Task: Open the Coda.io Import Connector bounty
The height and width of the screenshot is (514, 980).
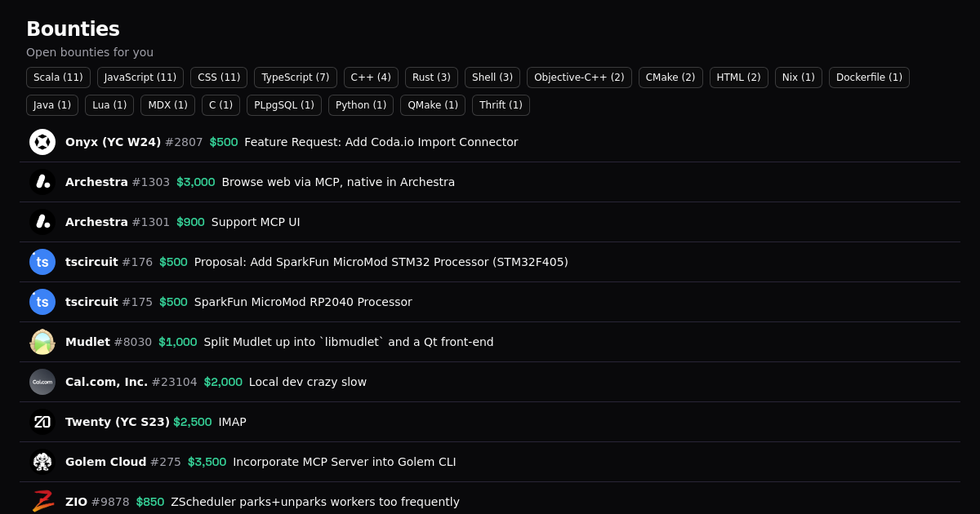Action: 381,142
